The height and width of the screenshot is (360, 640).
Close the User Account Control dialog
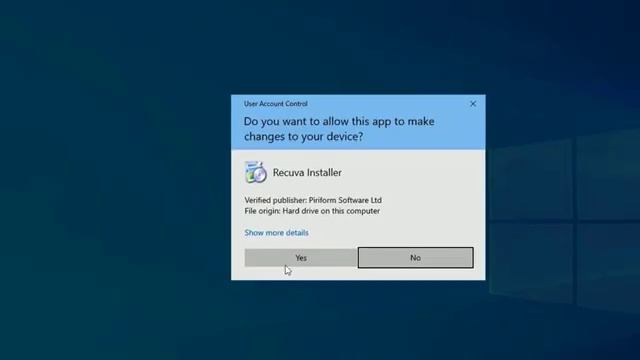point(473,104)
